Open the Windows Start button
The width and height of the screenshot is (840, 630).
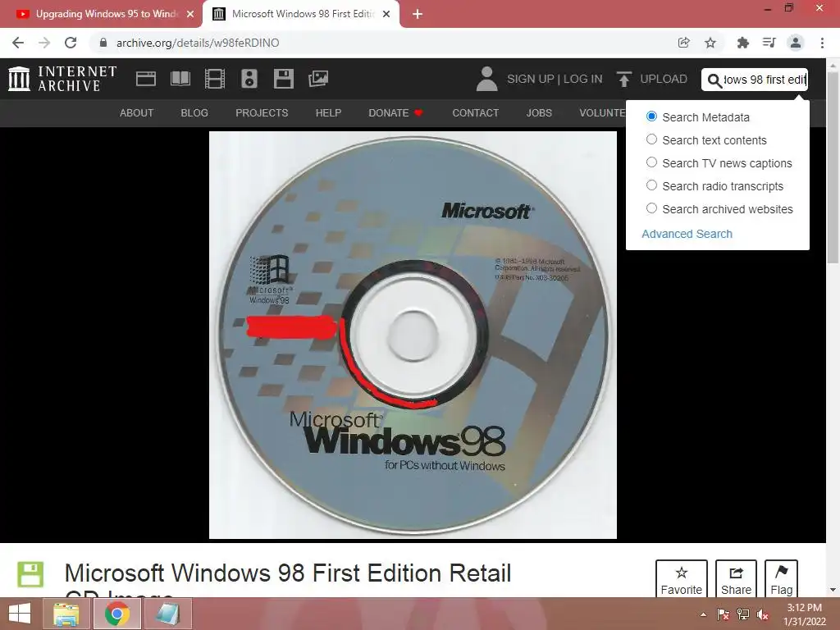coord(20,614)
